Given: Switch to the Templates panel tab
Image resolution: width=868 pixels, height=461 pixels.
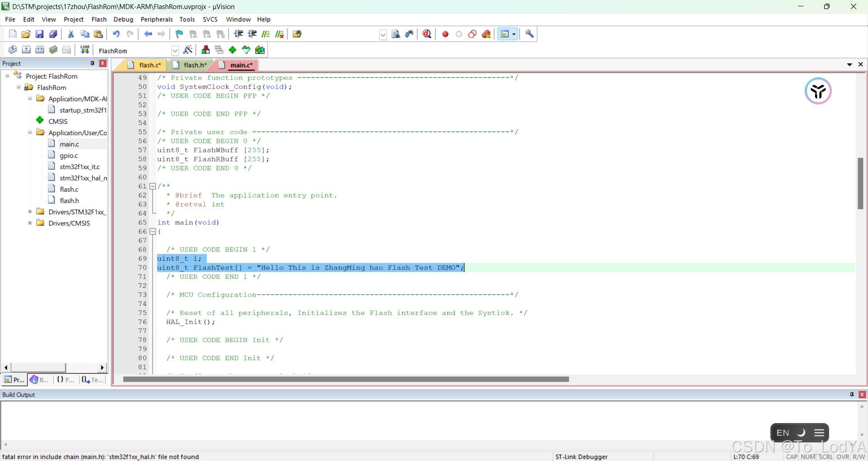Looking at the screenshot, I should coord(93,380).
